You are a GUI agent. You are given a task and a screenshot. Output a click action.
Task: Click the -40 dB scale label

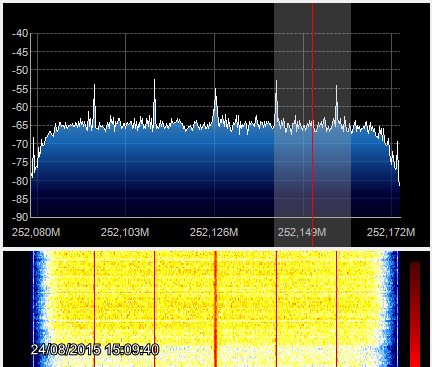point(20,33)
